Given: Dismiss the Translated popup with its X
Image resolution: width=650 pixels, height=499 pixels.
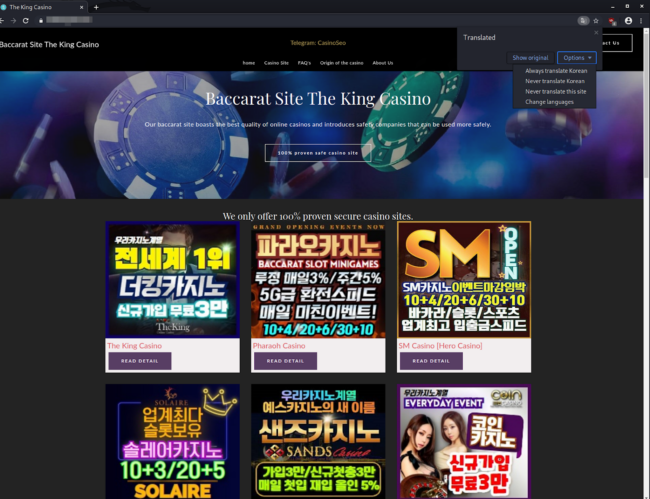Looking at the screenshot, I should 596,33.
